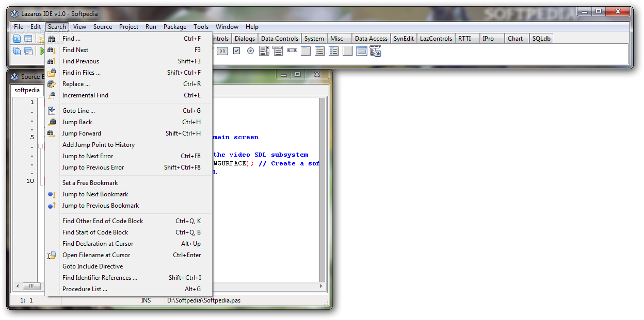The width and height of the screenshot is (644, 320).
Task: Pick the TScrollBar palette component
Action: coord(292,51)
